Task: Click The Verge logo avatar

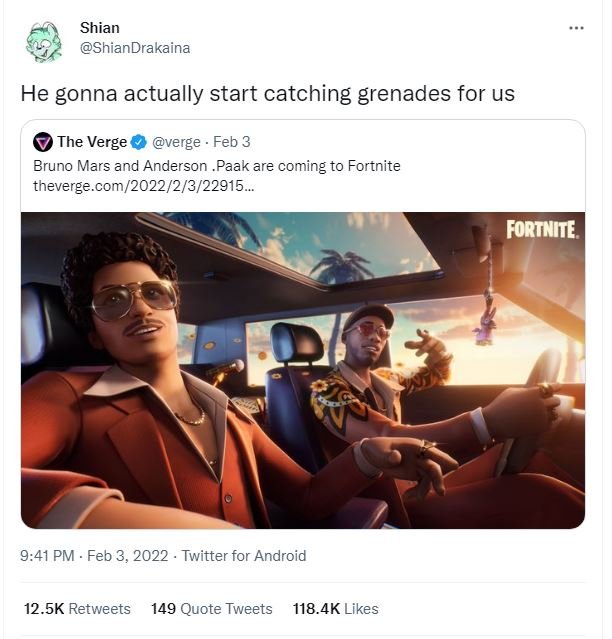Action: (x=43, y=142)
